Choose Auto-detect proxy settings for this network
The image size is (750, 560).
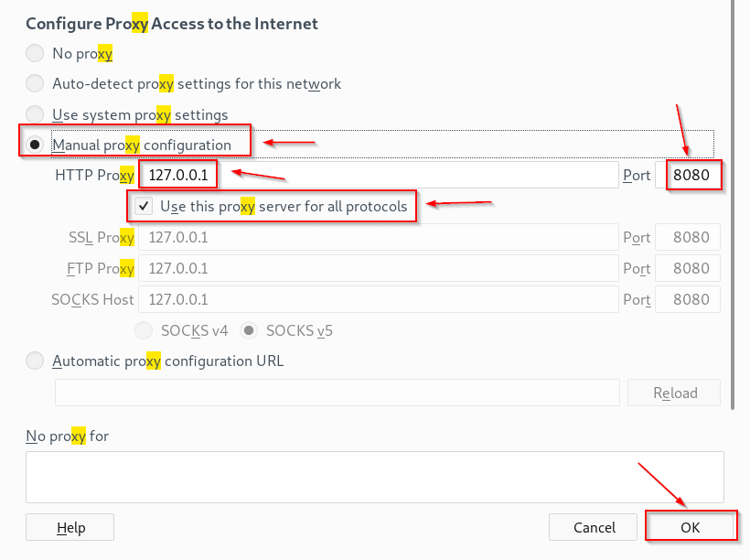point(35,83)
